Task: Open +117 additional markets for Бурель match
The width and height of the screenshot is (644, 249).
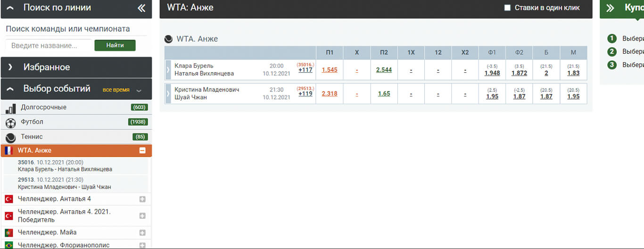Action: [x=305, y=70]
